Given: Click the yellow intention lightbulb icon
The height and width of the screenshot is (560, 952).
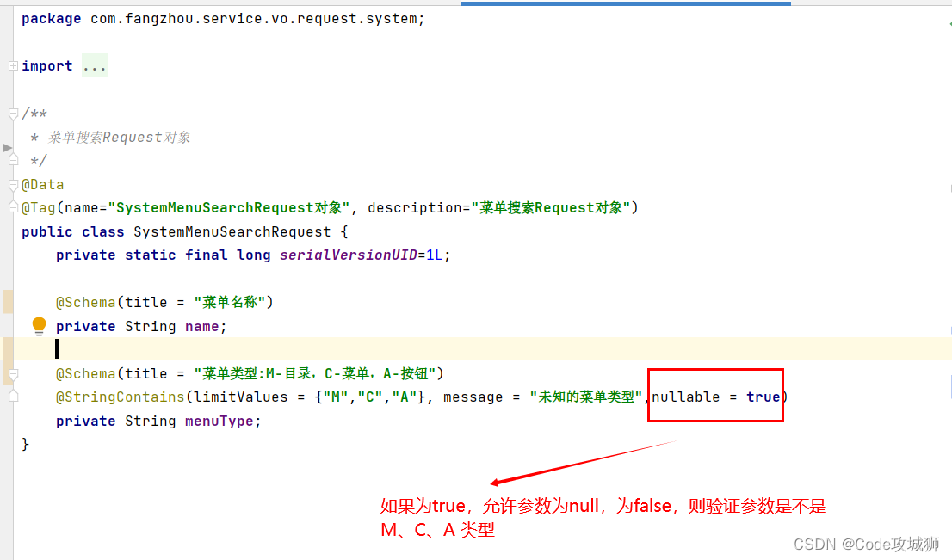Looking at the screenshot, I should [x=39, y=326].
